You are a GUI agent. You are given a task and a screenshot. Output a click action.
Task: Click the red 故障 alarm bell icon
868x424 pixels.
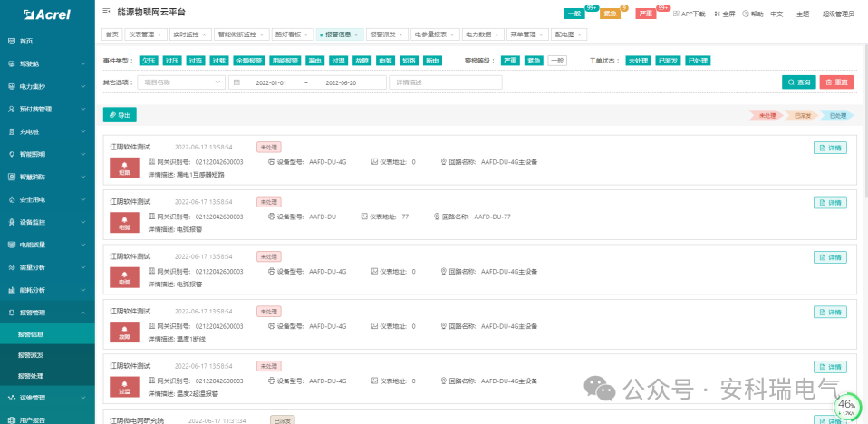pos(124,329)
